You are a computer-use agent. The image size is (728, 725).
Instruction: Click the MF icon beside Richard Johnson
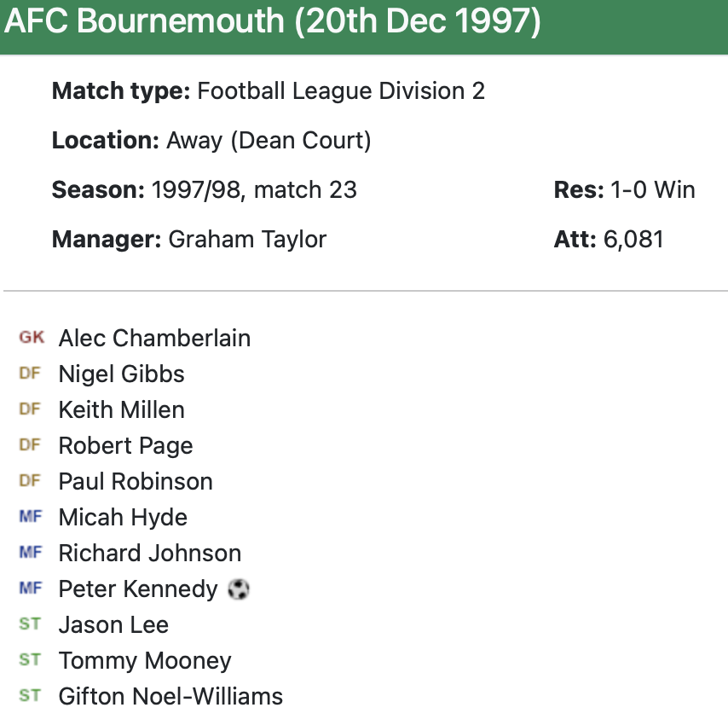[30, 553]
